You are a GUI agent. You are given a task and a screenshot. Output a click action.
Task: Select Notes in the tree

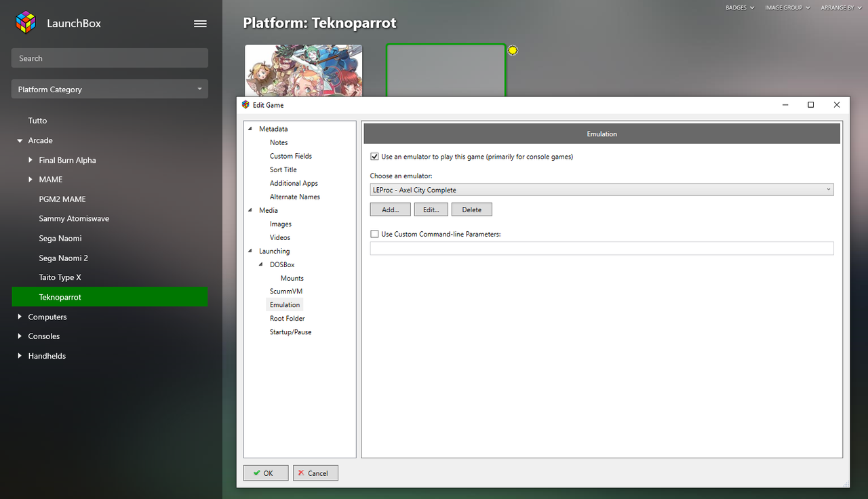click(279, 142)
